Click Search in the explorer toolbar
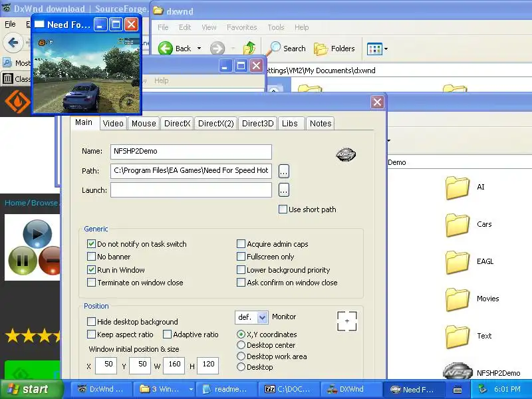Viewport: 532px width, 399px height. pyautogui.click(x=287, y=49)
